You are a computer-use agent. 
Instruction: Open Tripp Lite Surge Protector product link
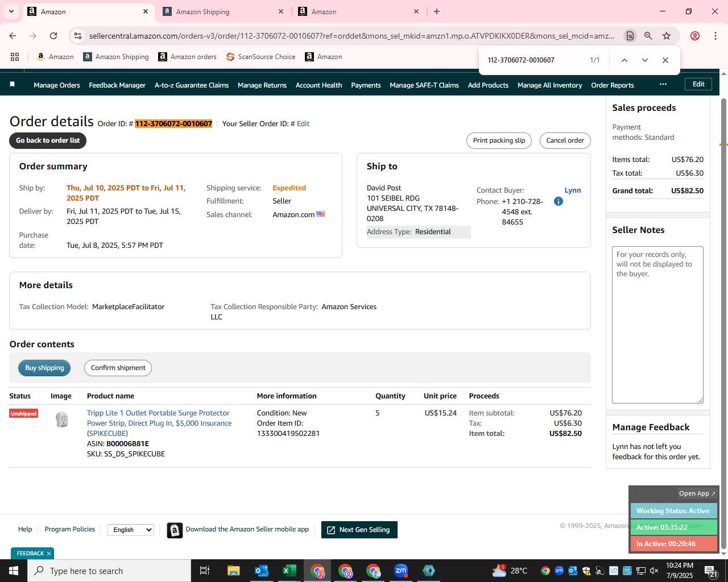[x=159, y=423]
